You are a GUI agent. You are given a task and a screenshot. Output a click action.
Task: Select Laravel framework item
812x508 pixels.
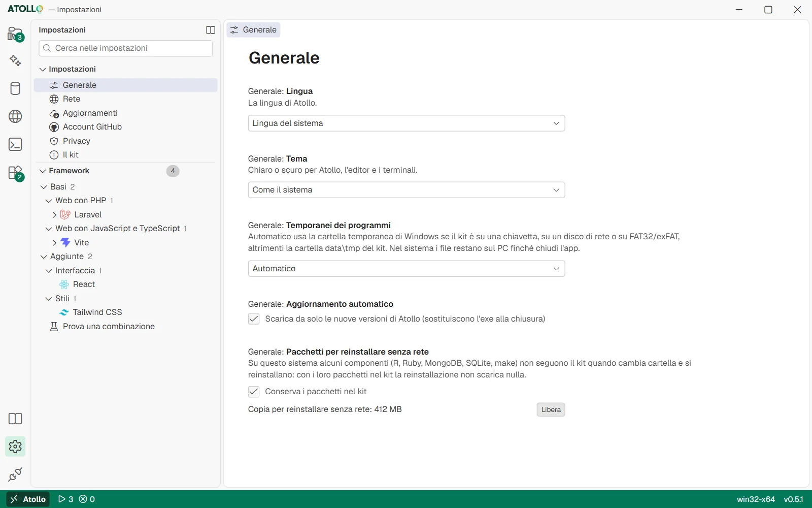pyautogui.click(x=88, y=214)
